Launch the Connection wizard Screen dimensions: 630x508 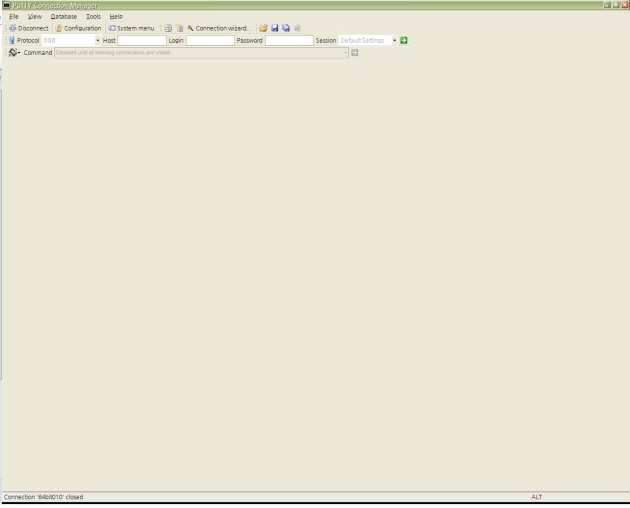217,28
